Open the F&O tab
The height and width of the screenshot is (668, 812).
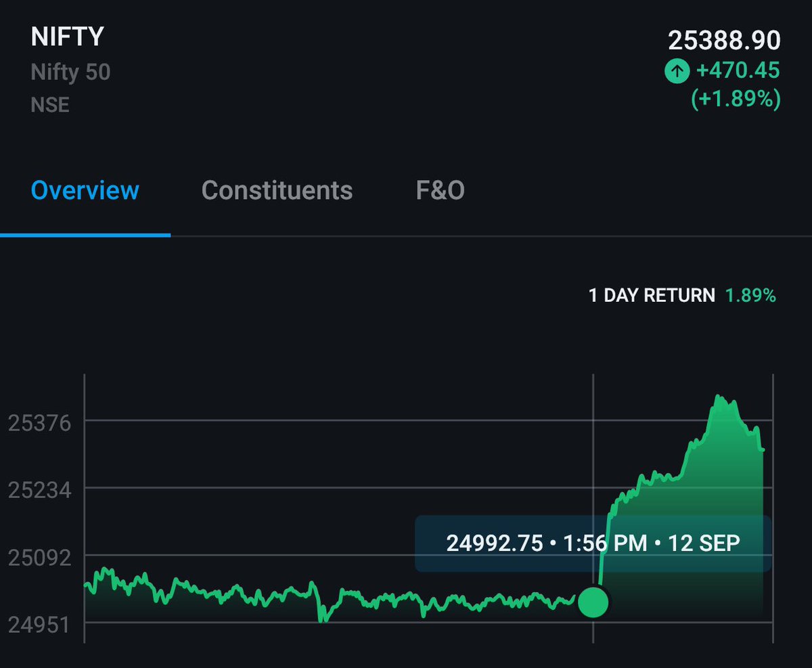(x=440, y=190)
